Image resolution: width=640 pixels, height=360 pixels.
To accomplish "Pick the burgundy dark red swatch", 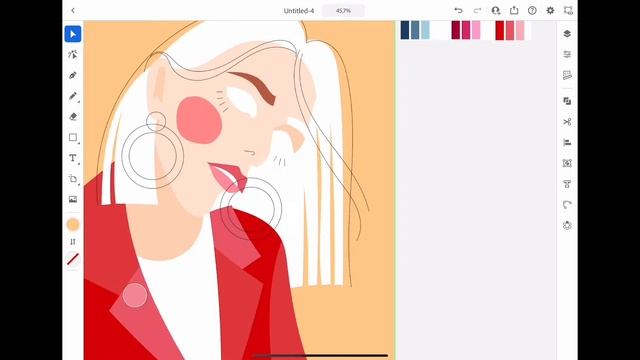I will pos(456,30).
